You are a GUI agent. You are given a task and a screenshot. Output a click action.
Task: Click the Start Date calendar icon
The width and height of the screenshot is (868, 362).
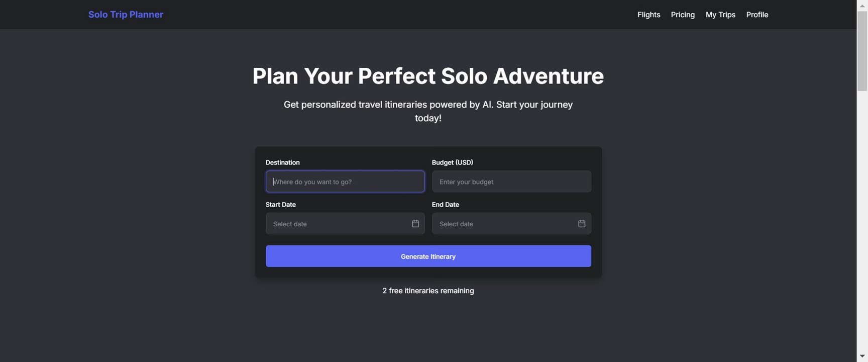pyautogui.click(x=415, y=224)
